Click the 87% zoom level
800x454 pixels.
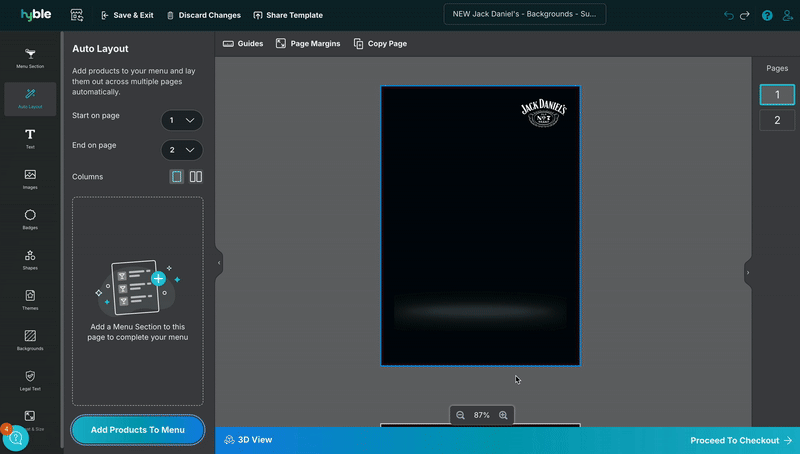point(482,415)
